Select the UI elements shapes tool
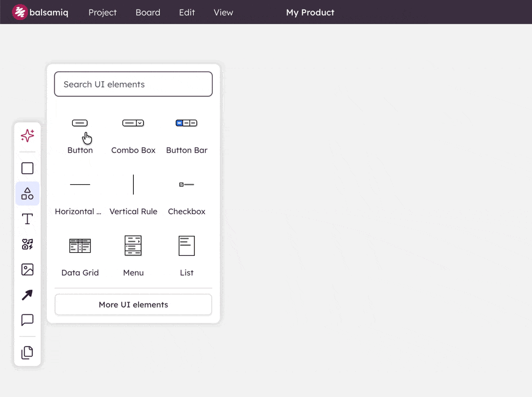The height and width of the screenshot is (397, 532). tap(27, 194)
